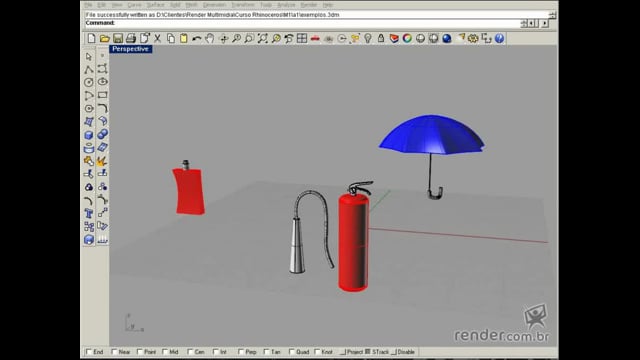The height and width of the screenshot is (360, 640).
Task: Select the red bottle object
Action: click(189, 191)
